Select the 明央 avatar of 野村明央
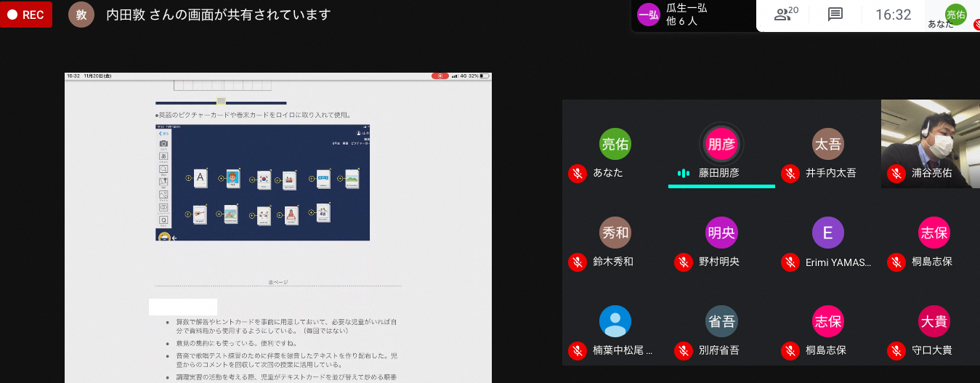The image size is (980, 383). [721, 233]
